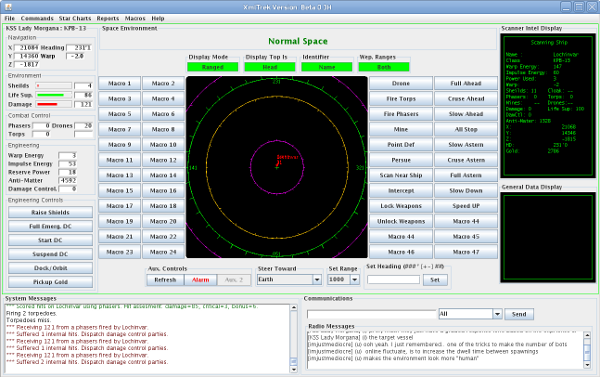Click the Suspend DC button
This screenshot has width=600, height=377.
[51, 254]
